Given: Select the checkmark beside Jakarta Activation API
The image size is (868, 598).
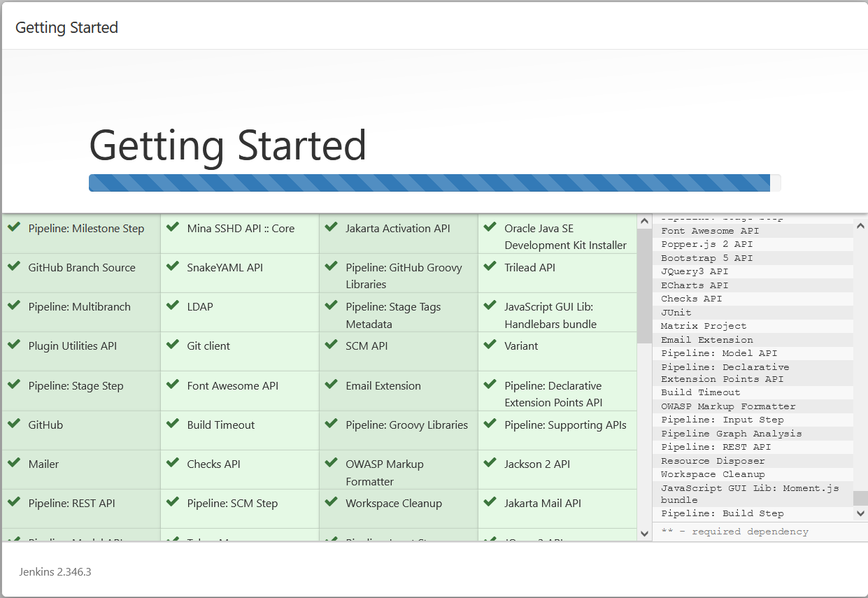Looking at the screenshot, I should (x=332, y=227).
